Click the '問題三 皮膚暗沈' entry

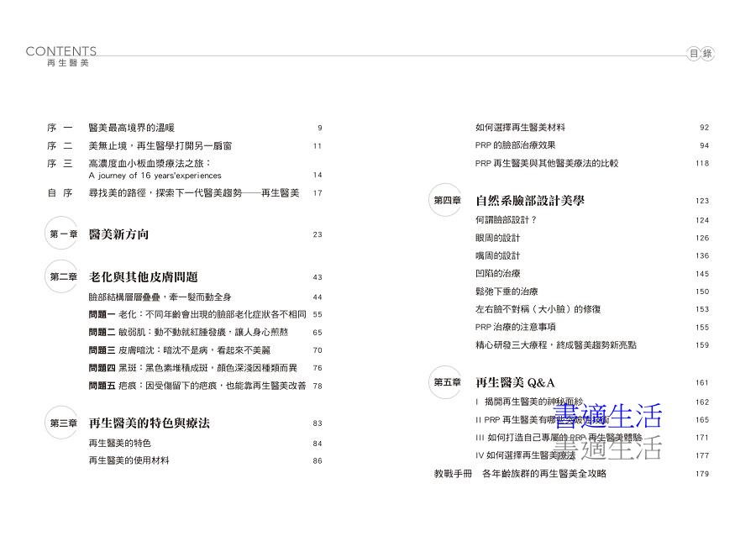(180, 350)
